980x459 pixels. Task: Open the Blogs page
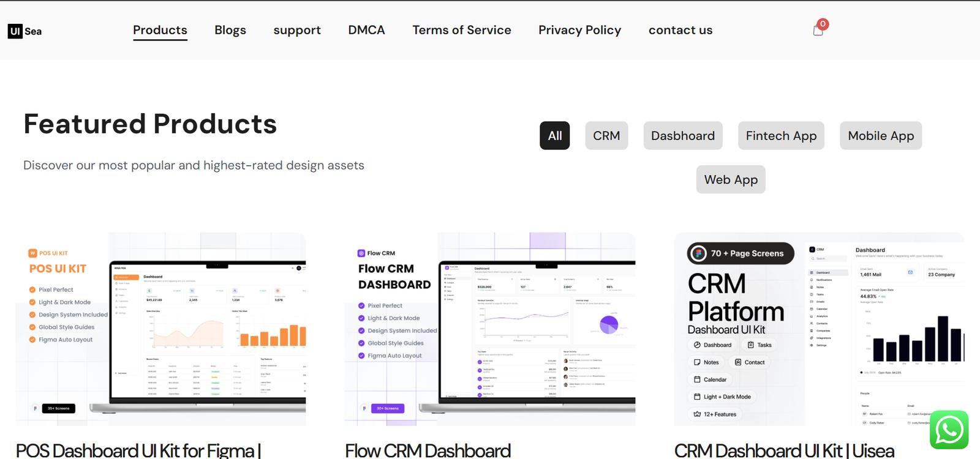(x=230, y=30)
